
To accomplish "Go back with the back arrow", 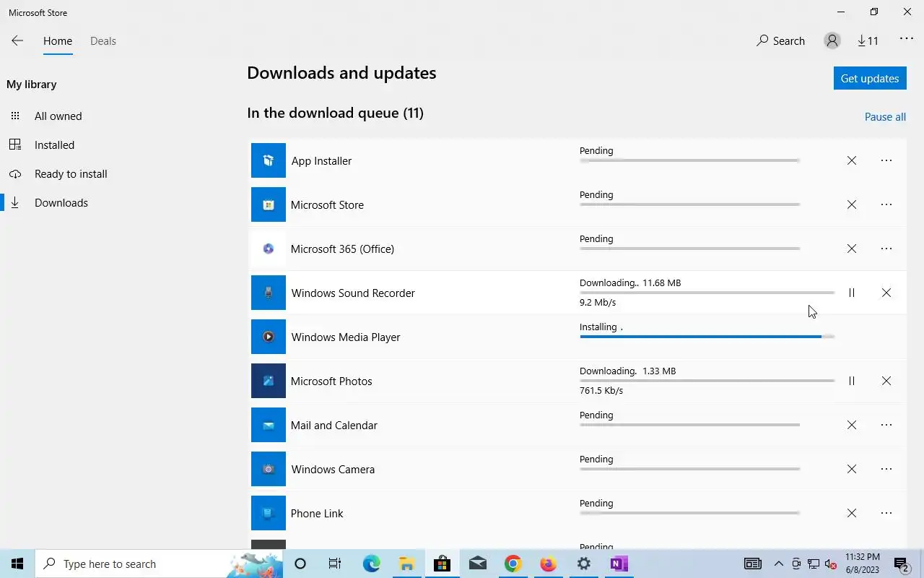I will (x=17, y=41).
